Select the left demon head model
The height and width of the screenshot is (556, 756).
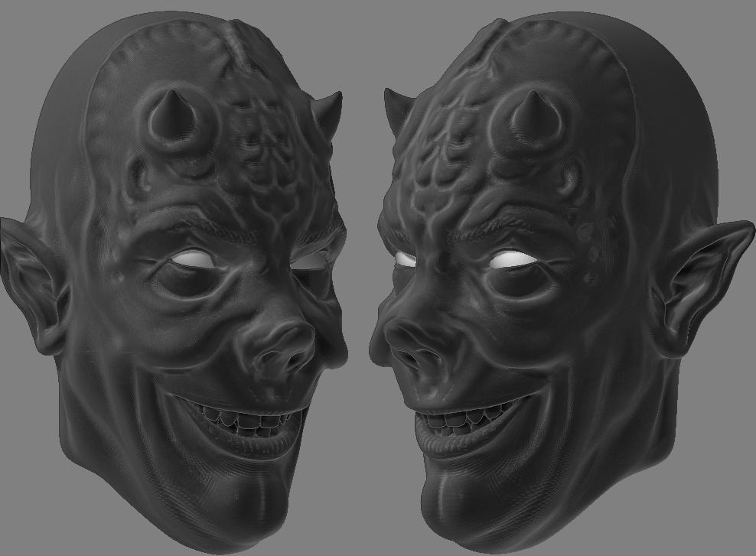point(174,285)
